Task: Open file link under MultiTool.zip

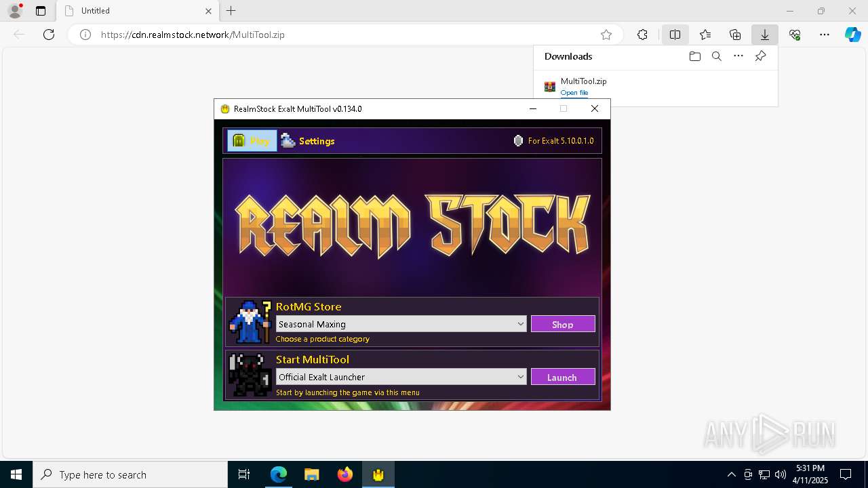Action: coord(574,93)
